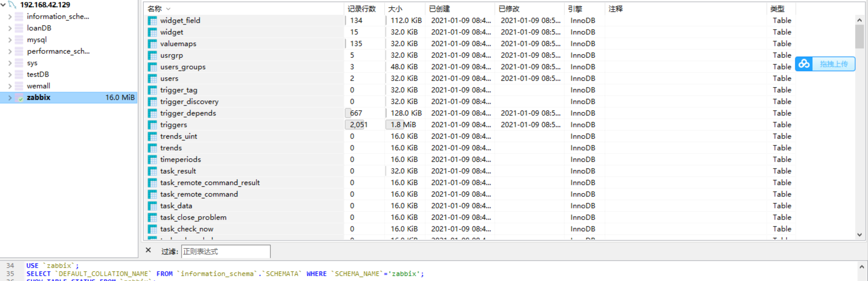Click the task_remote_command table icon
Screen dimensions: 868x281
coord(152,194)
